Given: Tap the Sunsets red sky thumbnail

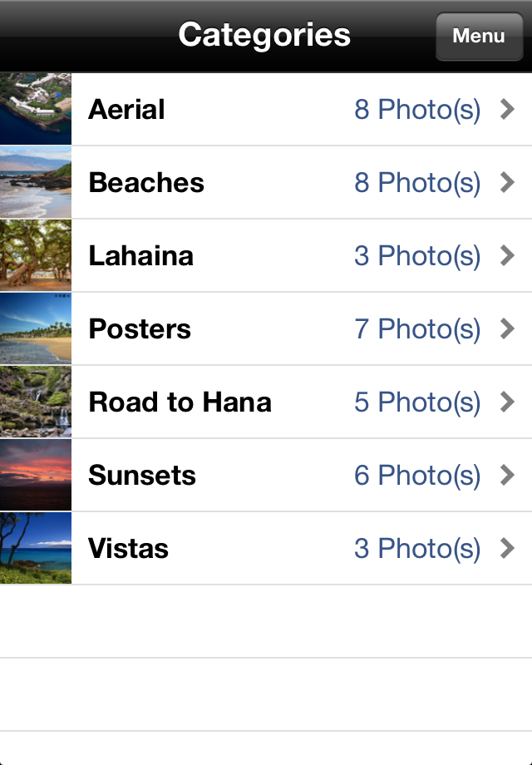Looking at the screenshot, I should pos(36,475).
